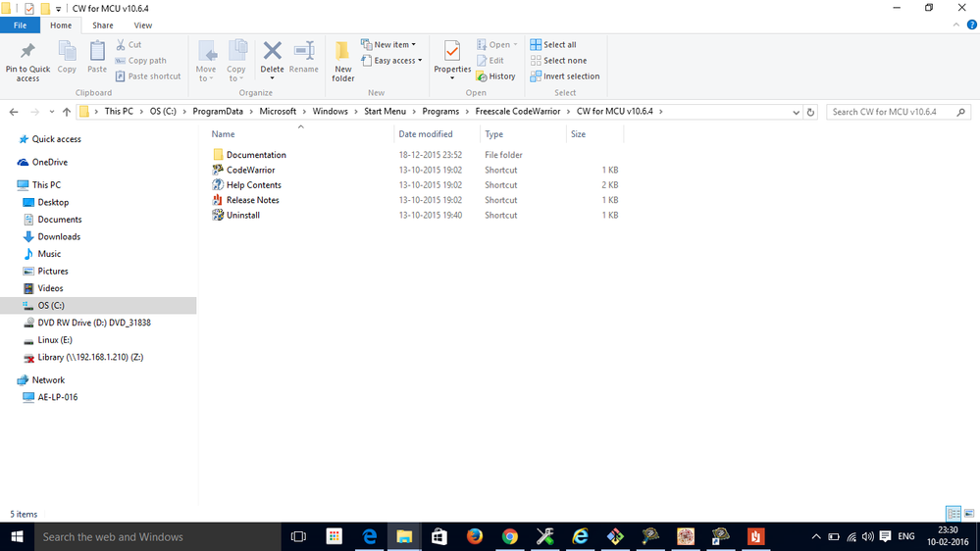Viewport: 980px width, 551px height.
Task: Switch to the Share ribbon tab
Action: pos(102,25)
